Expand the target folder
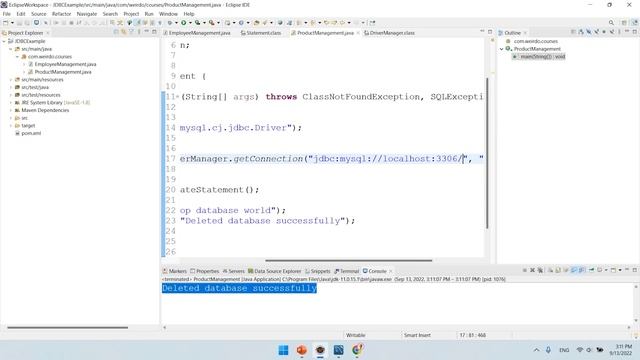Image resolution: width=640 pixels, height=360 pixels. pos(11,126)
